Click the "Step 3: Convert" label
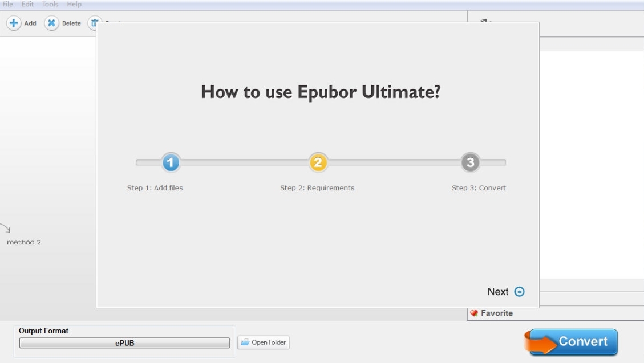The image size is (644, 363). (x=479, y=188)
